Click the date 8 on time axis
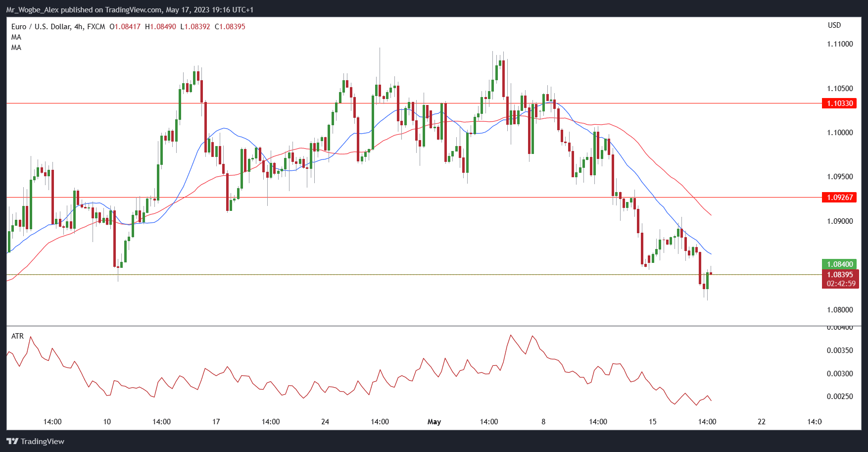 (x=543, y=422)
